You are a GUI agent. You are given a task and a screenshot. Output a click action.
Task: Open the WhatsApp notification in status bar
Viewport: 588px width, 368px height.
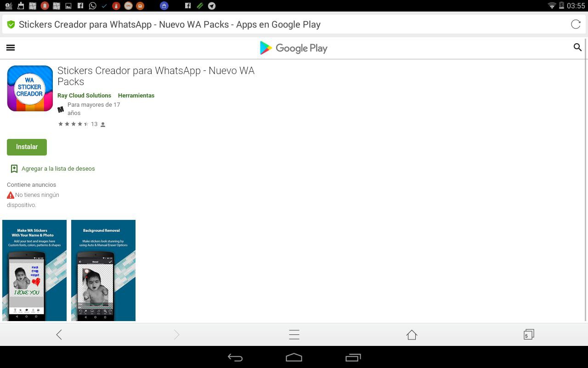coord(93,6)
